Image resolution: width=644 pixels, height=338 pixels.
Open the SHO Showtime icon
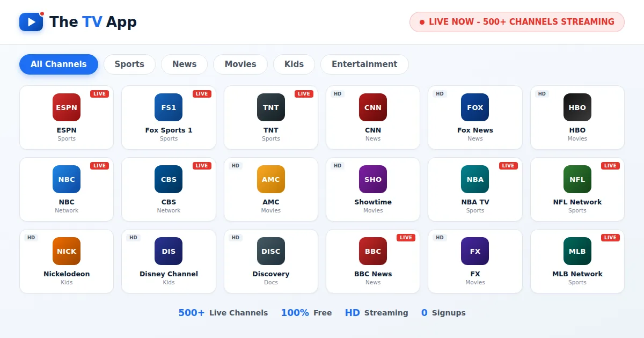click(373, 179)
